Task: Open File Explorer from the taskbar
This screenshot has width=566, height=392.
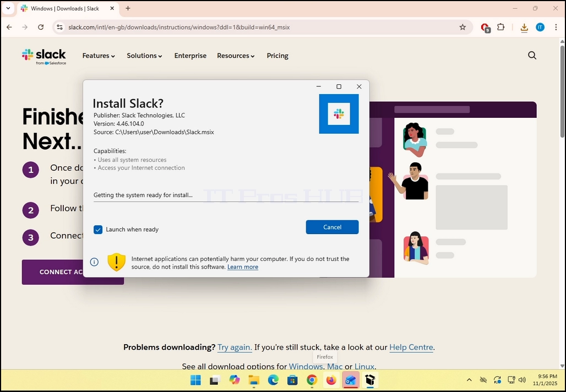Action: pos(254,380)
